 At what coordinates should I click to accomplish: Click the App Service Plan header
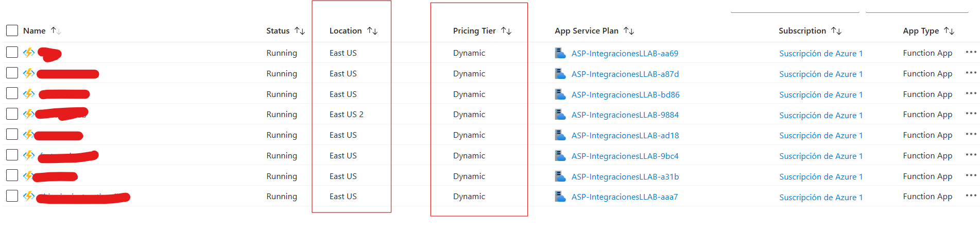(587, 31)
